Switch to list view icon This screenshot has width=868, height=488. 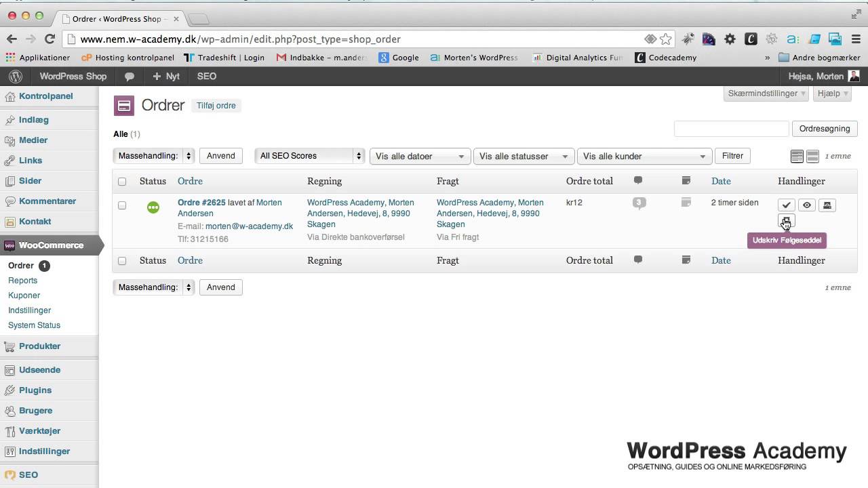click(x=797, y=157)
